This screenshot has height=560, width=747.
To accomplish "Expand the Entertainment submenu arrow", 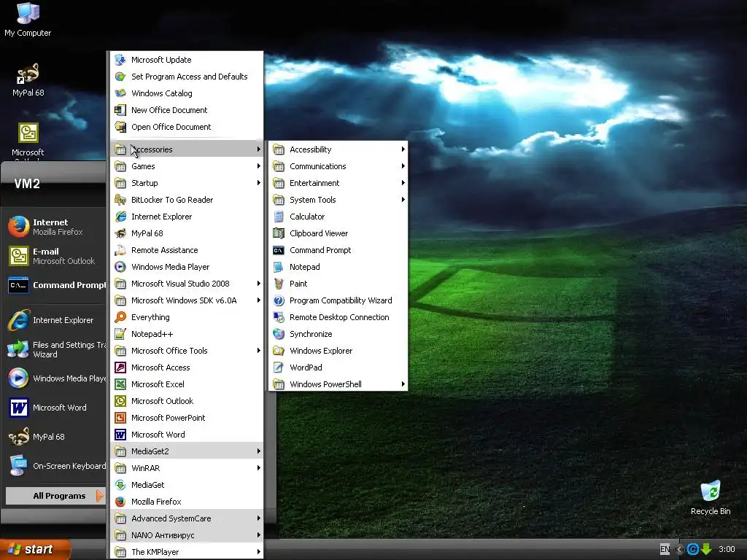I will (x=403, y=183).
